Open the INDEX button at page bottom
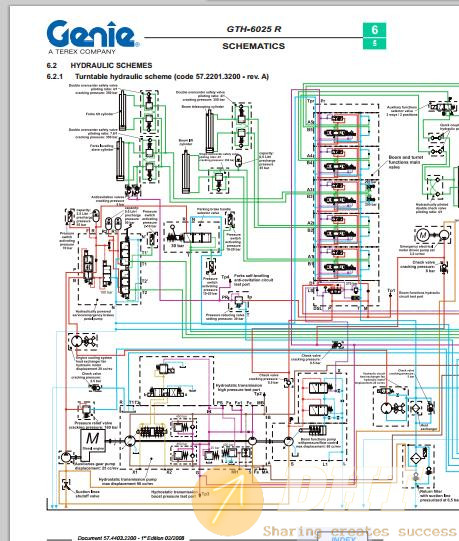459x541 pixels. [343, 538]
